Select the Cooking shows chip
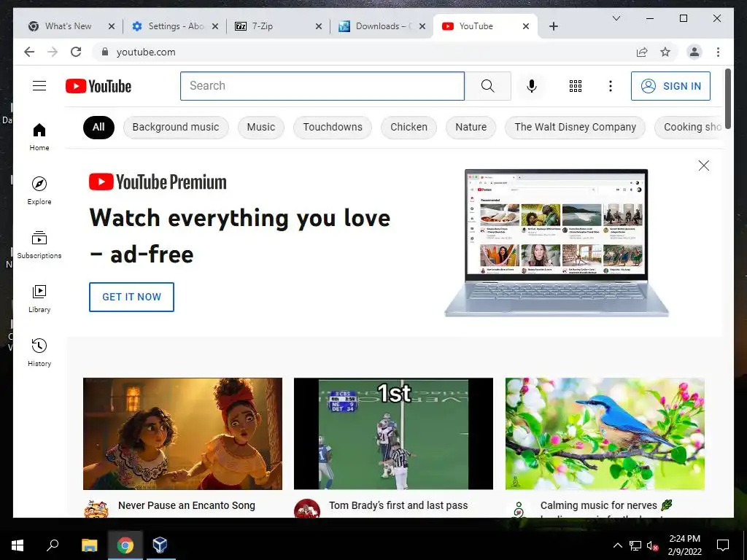 689,127
